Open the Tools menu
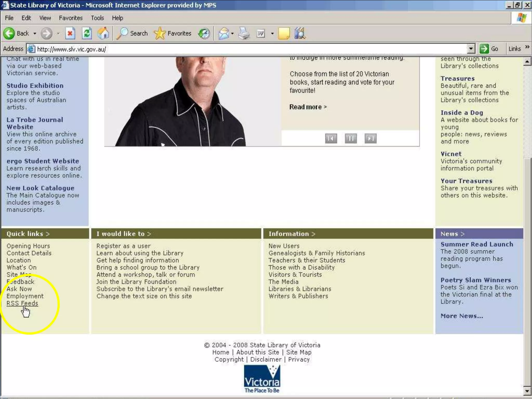This screenshot has height=399, width=532. [97, 18]
